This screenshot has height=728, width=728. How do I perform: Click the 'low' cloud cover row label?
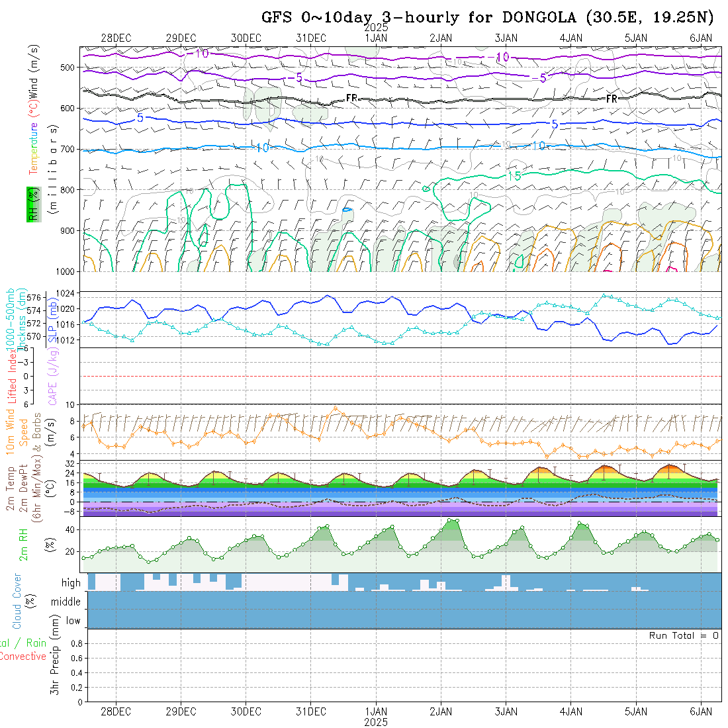pyautogui.click(x=73, y=621)
